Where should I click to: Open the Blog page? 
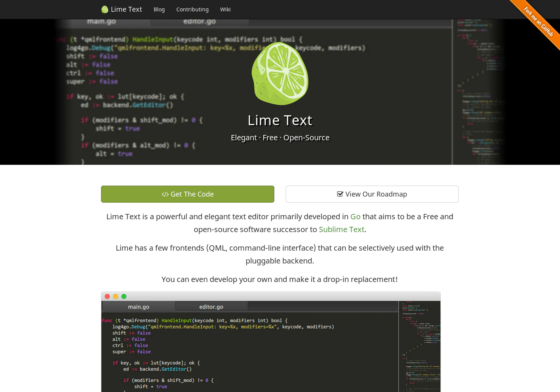(159, 9)
